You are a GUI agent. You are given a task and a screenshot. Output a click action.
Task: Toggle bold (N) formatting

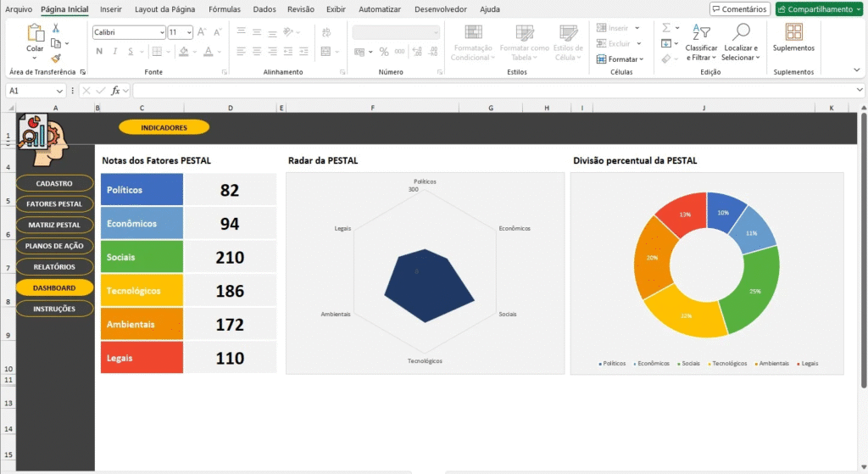pyautogui.click(x=99, y=51)
